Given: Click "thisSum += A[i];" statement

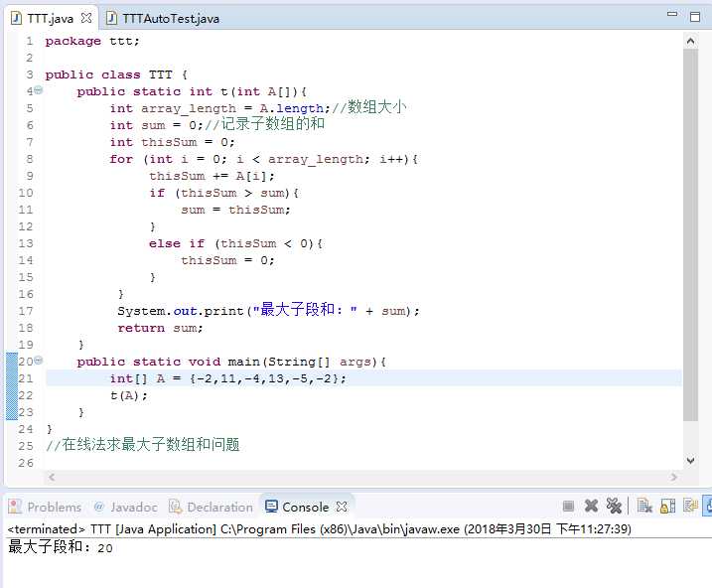Looking at the screenshot, I should tap(212, 176).
